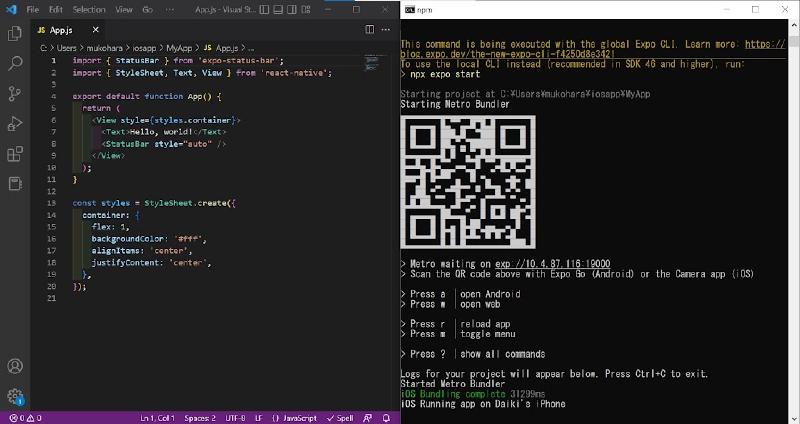The image size is (800, 424).
Task: Click line number 13 in the gutter
Action: 51,203
